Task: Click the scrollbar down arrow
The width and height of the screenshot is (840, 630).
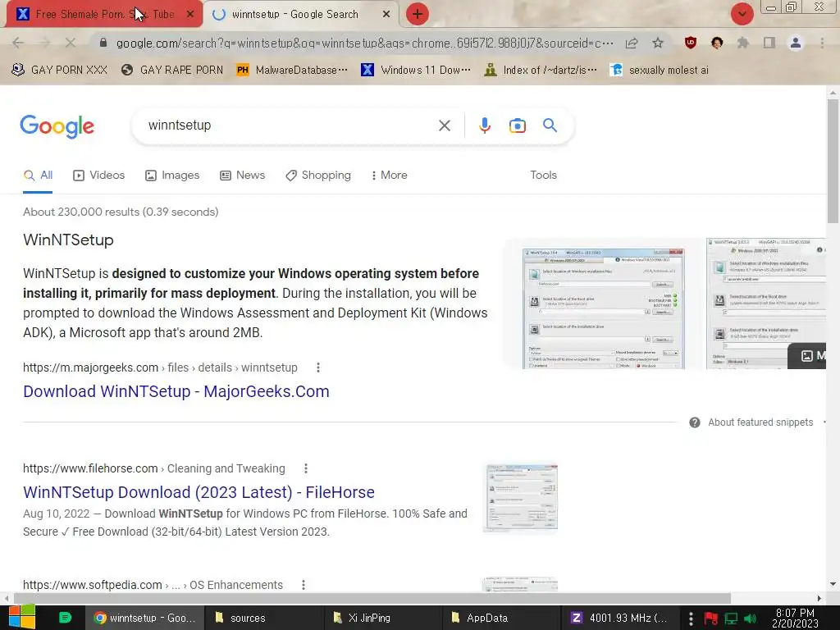Action: [x=833, y=584]
